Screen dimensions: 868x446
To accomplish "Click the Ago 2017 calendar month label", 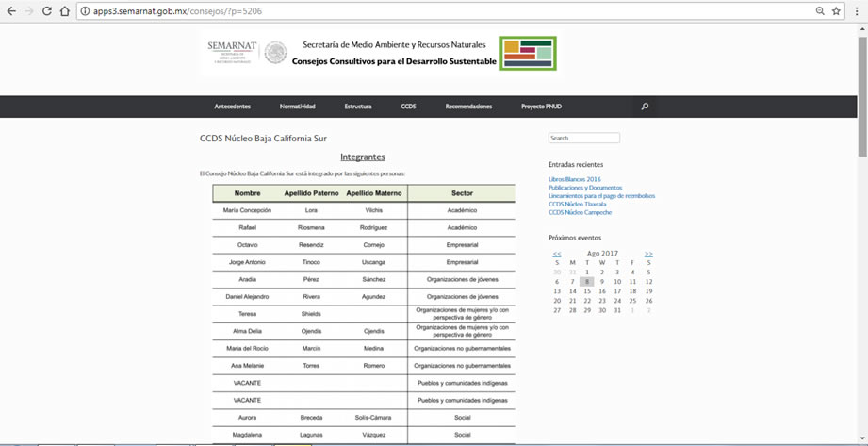I will [x=602, y=254].
